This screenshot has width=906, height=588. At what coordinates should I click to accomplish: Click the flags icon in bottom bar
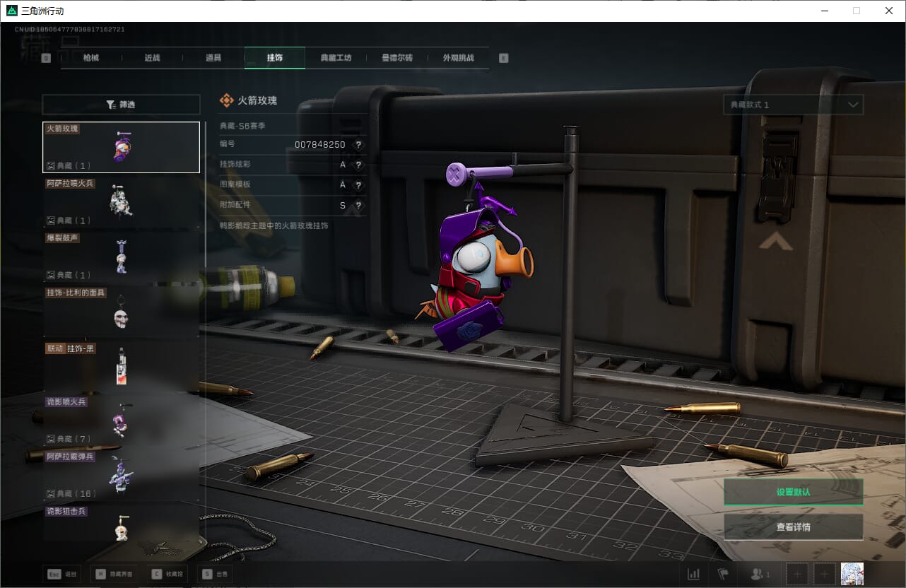point(722,575)
